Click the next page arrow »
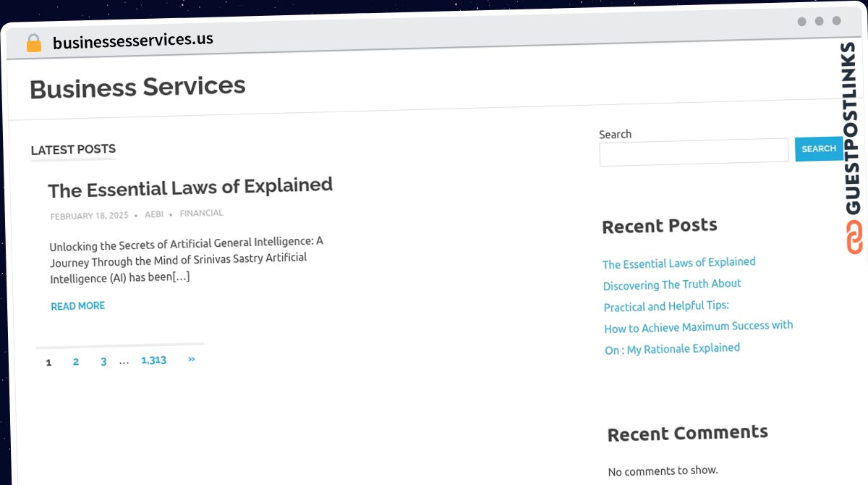The image size is (868, 485). point(192,358)
